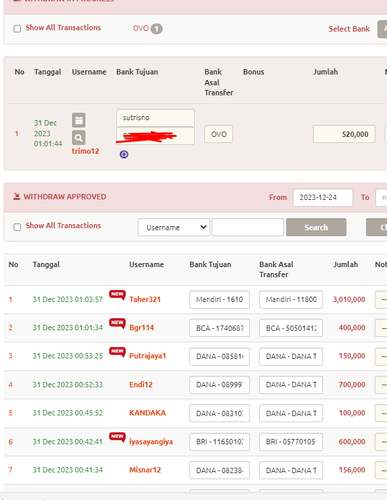387x500 pixels.
Task: Click the NEW badge beside iyasayangiya
Action: tap(117, 437)
